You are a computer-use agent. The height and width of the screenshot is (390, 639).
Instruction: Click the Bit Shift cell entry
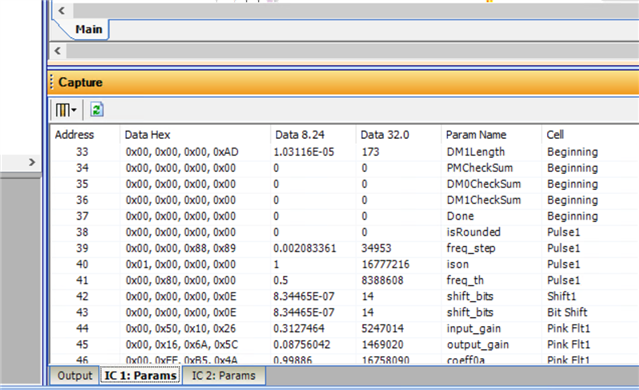[567, 313]
